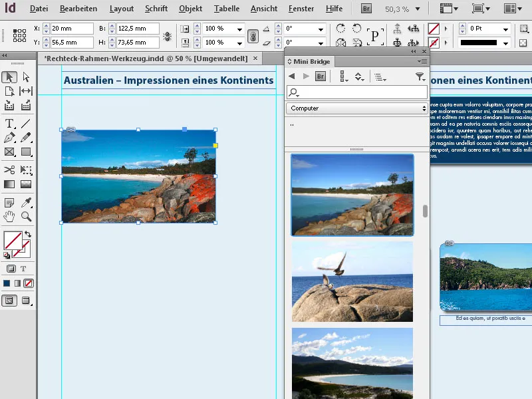
Task: Select the Gradient tool
Action: point(9,184)
